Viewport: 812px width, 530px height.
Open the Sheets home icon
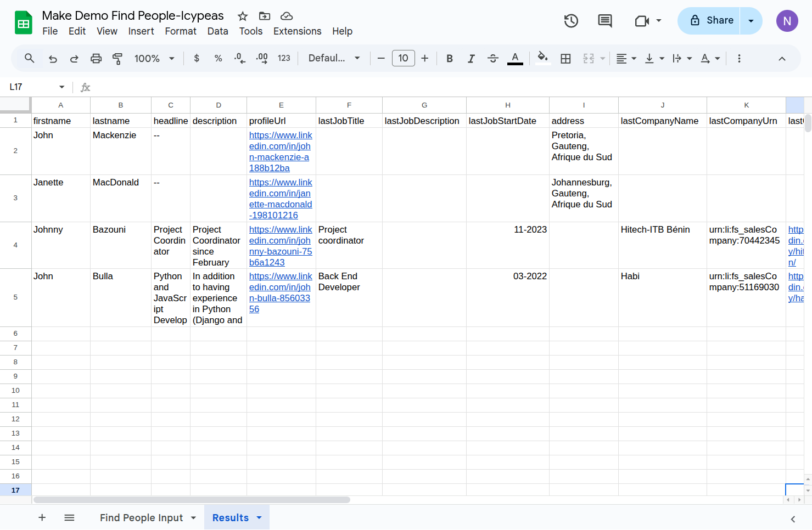pyautogui.click(x=23, y=22)
